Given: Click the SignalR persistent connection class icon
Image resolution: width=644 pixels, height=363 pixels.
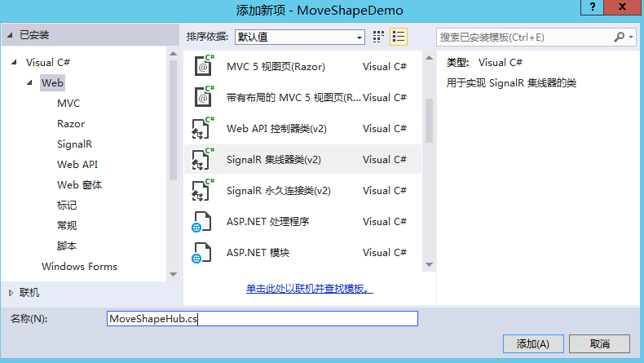Looking at the screenshot, I should point(203,190).
